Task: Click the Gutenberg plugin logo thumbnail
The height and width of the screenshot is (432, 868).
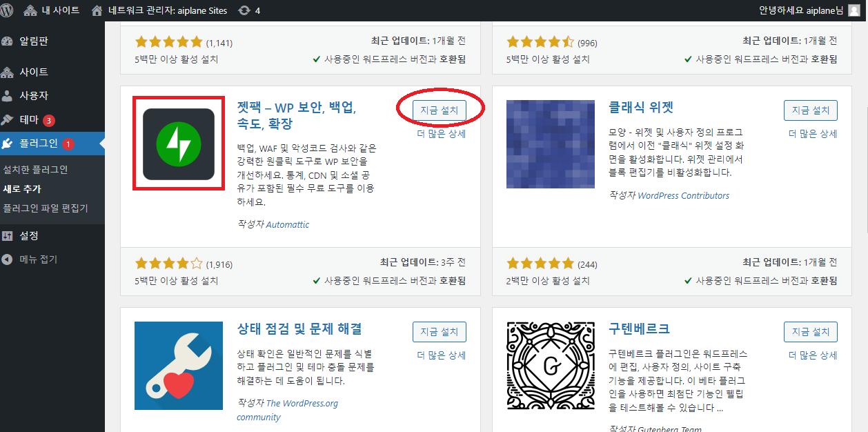Action: pos(551,366)
